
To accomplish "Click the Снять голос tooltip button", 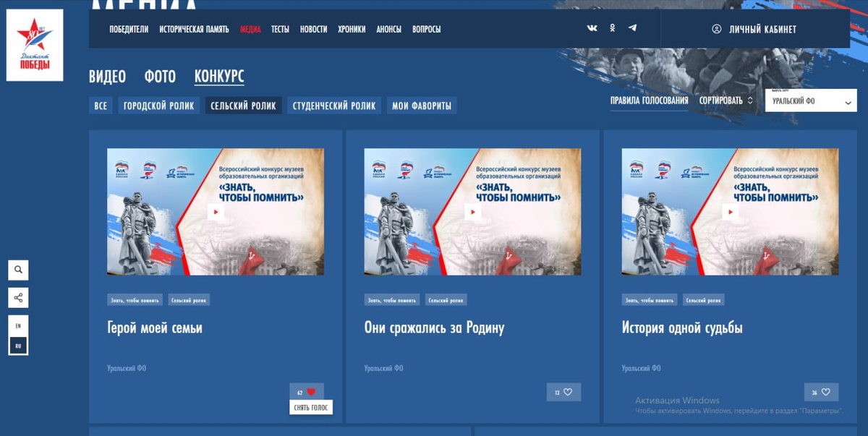I will click(310, 408).
